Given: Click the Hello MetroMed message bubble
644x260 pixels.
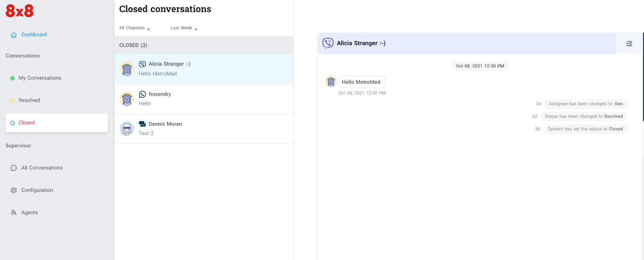Looking at the screenshot, I should [361, 82].
